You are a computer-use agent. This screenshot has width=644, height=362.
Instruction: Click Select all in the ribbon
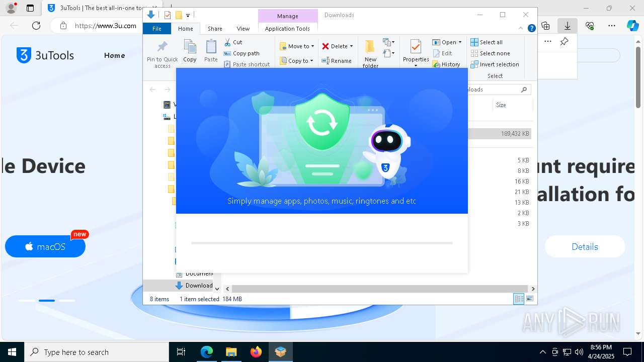tap(487, 42)
